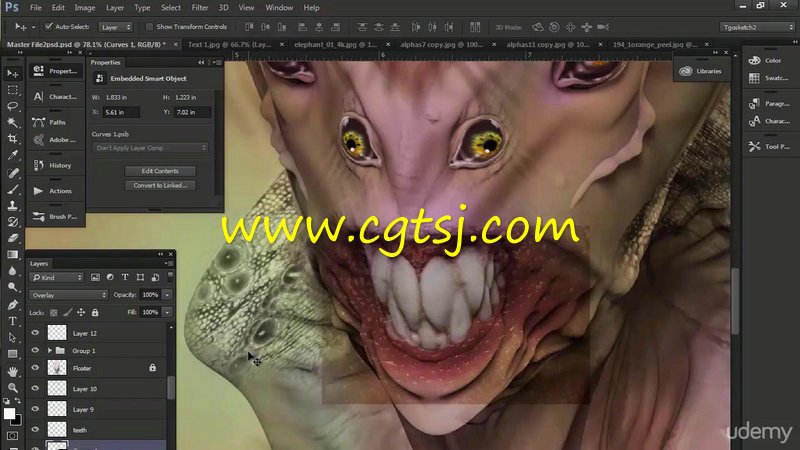The height and width of the screenshot is (450, 800).
Task: Open Properties panel flyout menu
Action: [218, 62]
